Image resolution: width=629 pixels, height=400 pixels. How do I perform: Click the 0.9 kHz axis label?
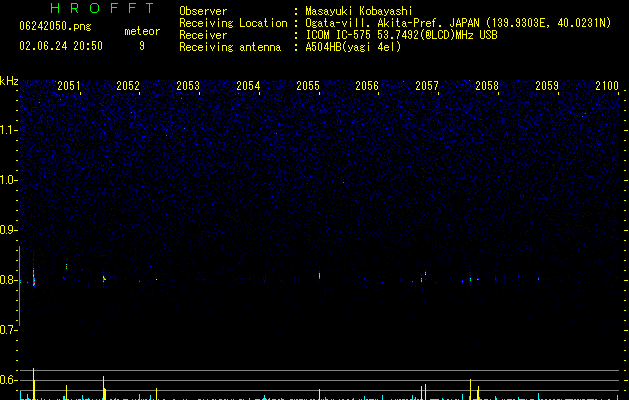[8, 230]
